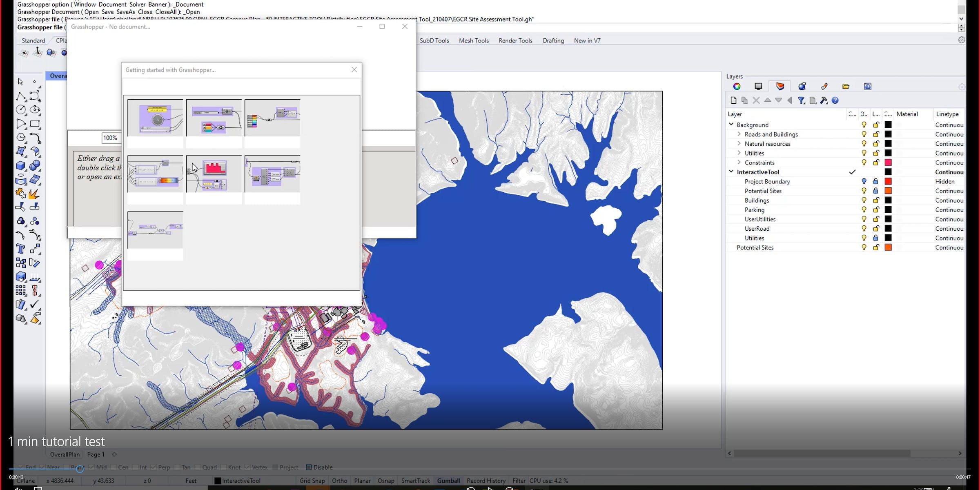Expand the Roads and Buildings layer group
This screenshot has height=490, width=980.
coord(739,134)
